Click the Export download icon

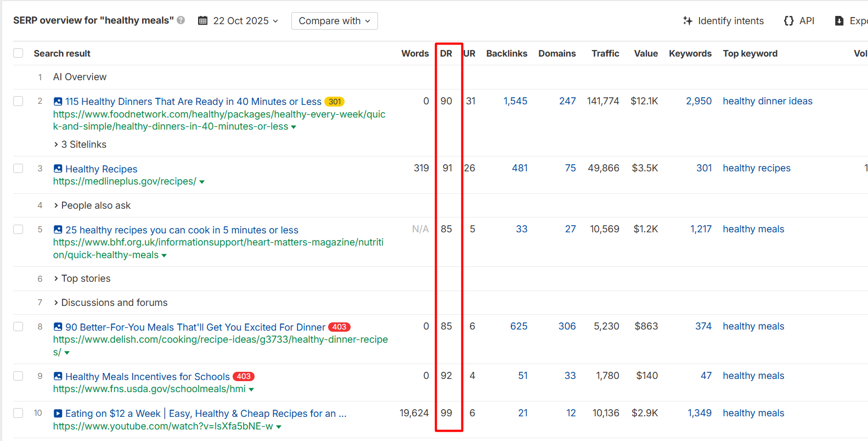coord(839,21)
